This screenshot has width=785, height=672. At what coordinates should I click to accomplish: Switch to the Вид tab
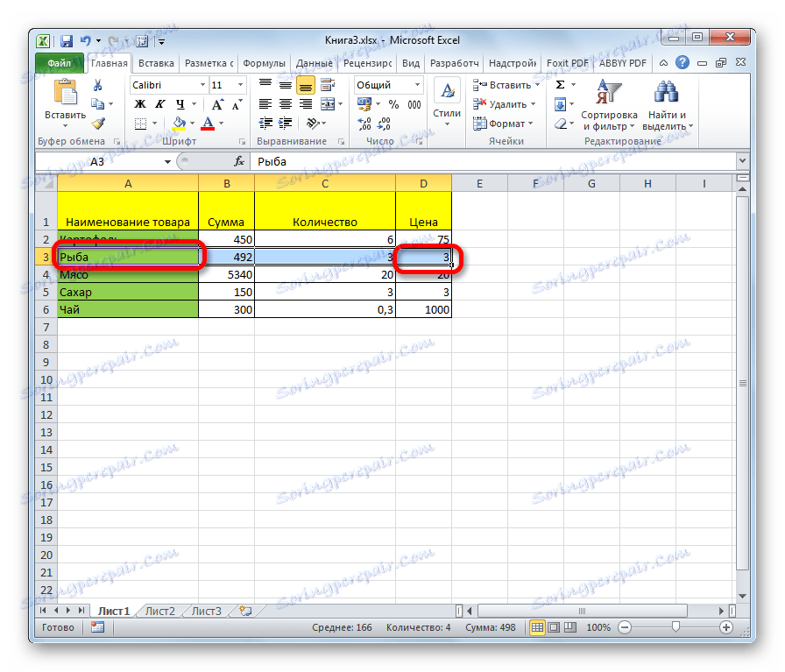(411, 63)
